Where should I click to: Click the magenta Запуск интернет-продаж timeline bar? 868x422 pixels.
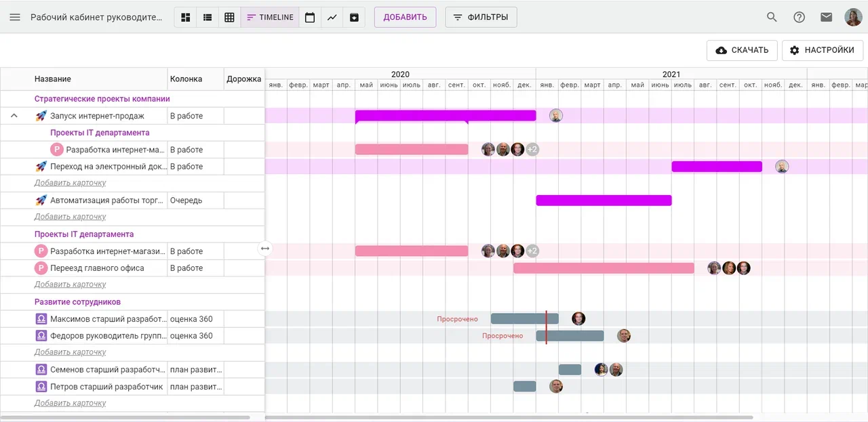coord(446,116)
